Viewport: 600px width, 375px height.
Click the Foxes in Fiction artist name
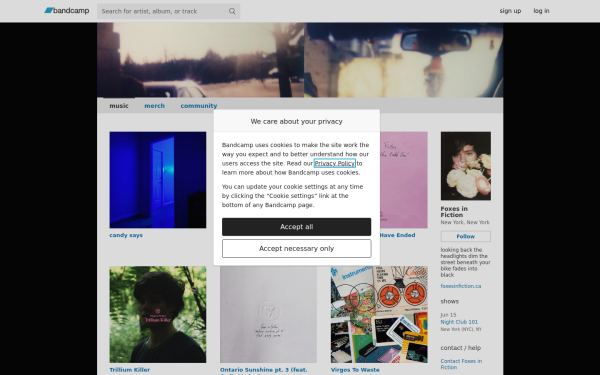pos(454,212)
